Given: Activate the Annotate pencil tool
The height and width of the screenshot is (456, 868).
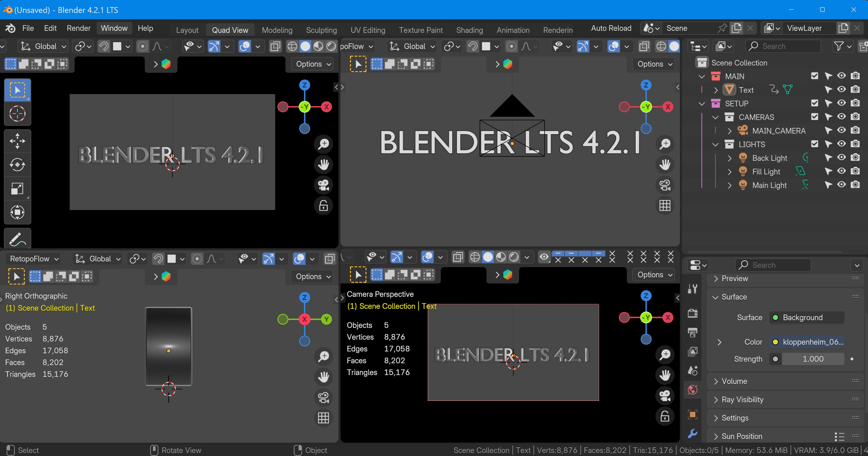Looking at the screenshot, I should pyautogui.click(x=17, y=239).
